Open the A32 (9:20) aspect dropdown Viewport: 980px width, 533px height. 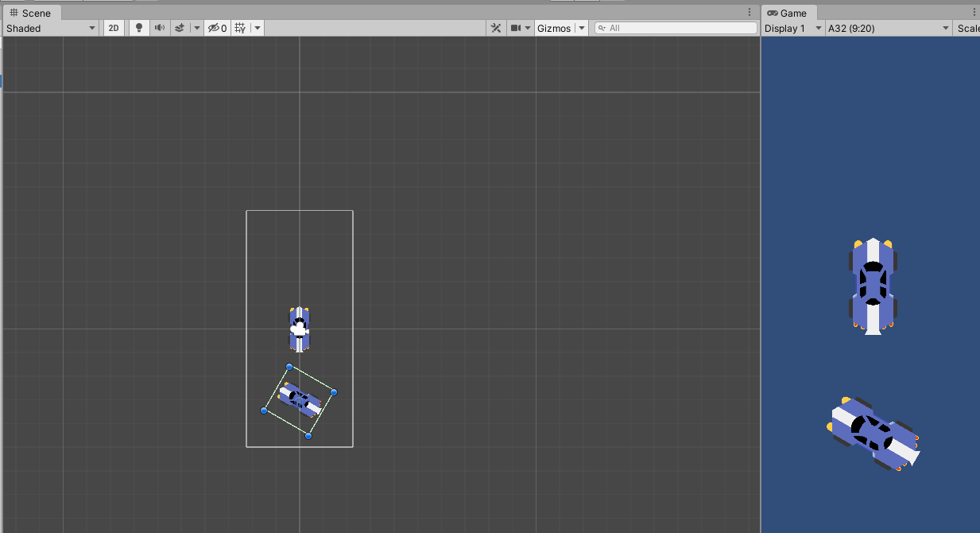[x=889, y=28]
